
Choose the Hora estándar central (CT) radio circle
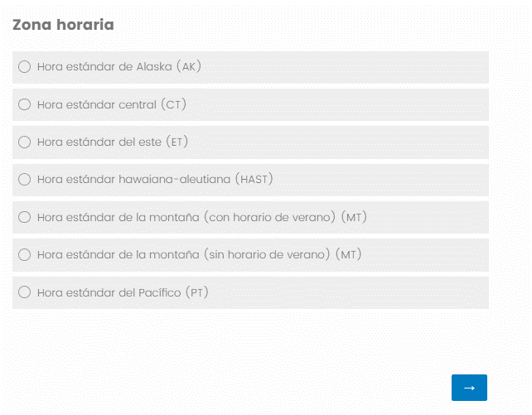[24, 104]
